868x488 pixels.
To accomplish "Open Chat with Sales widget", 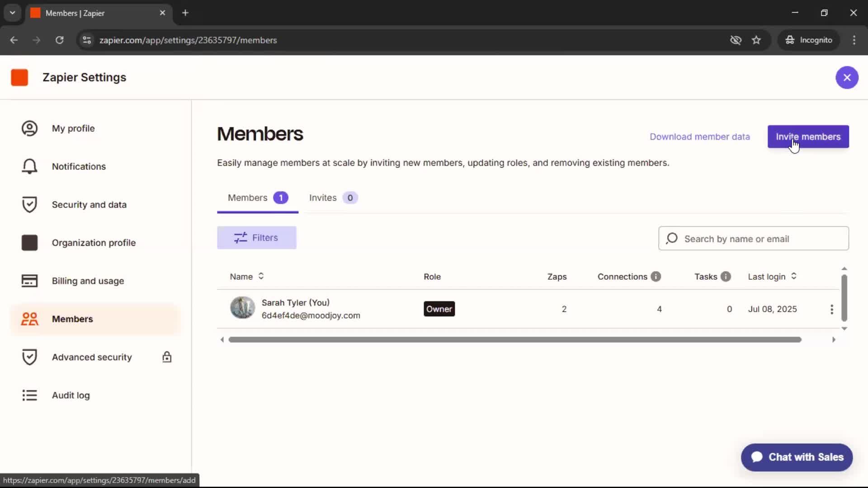I will [x=797, y=457].
